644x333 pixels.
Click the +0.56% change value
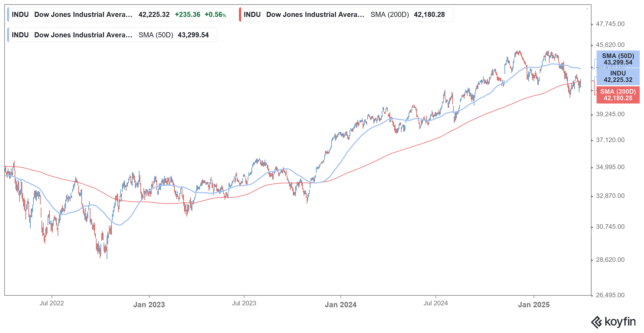click(215, 15)
